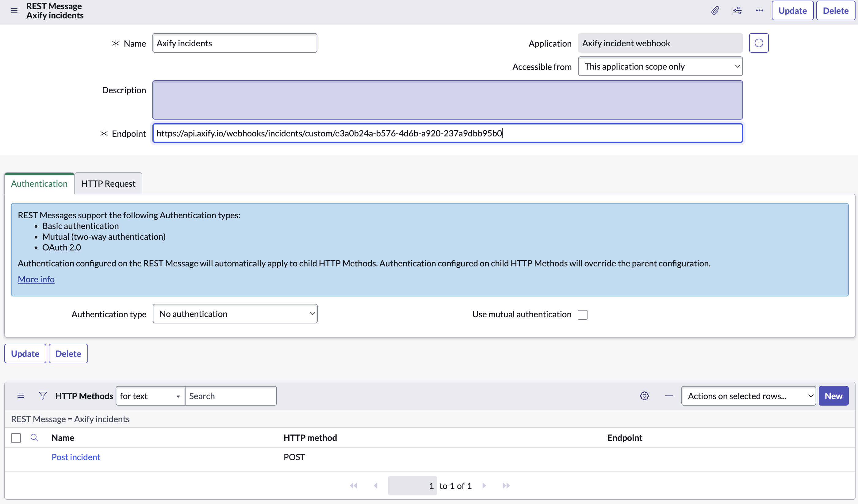This screenshot has height=504, width=858.
Task: Go to last page of HTTP Methods
Action: coord(506,486)
